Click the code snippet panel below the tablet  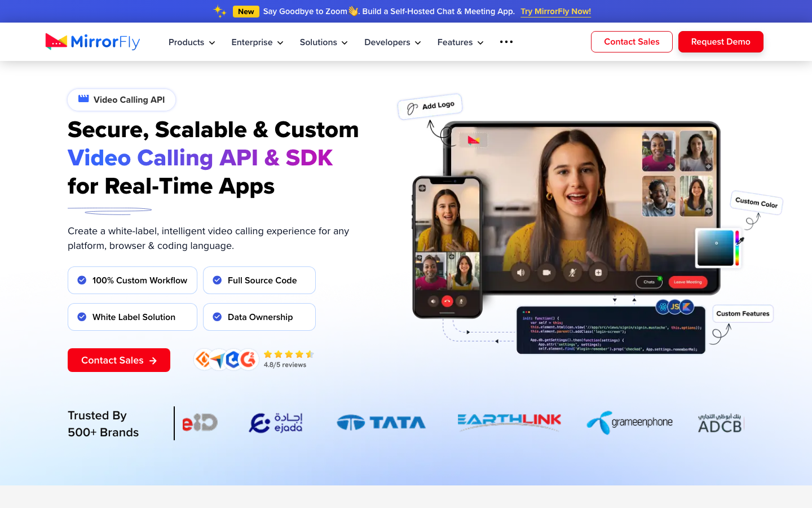pos(611,330)
